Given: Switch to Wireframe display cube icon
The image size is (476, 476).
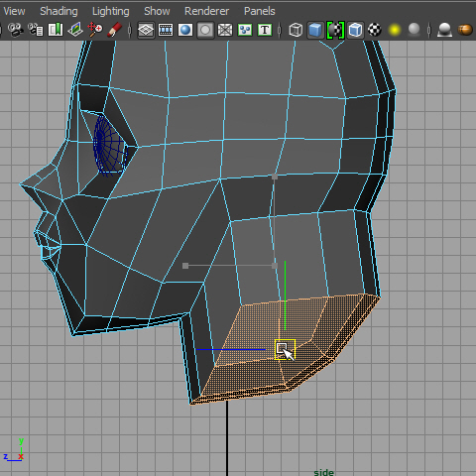Looking at the screenshot, I should [296, 30].
